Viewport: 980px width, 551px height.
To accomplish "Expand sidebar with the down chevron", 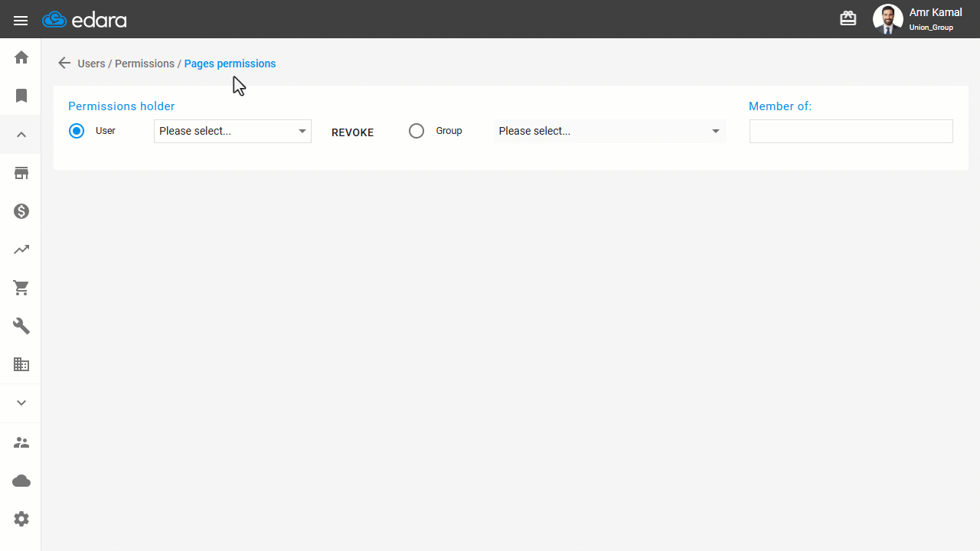I will tap(21, 403).
